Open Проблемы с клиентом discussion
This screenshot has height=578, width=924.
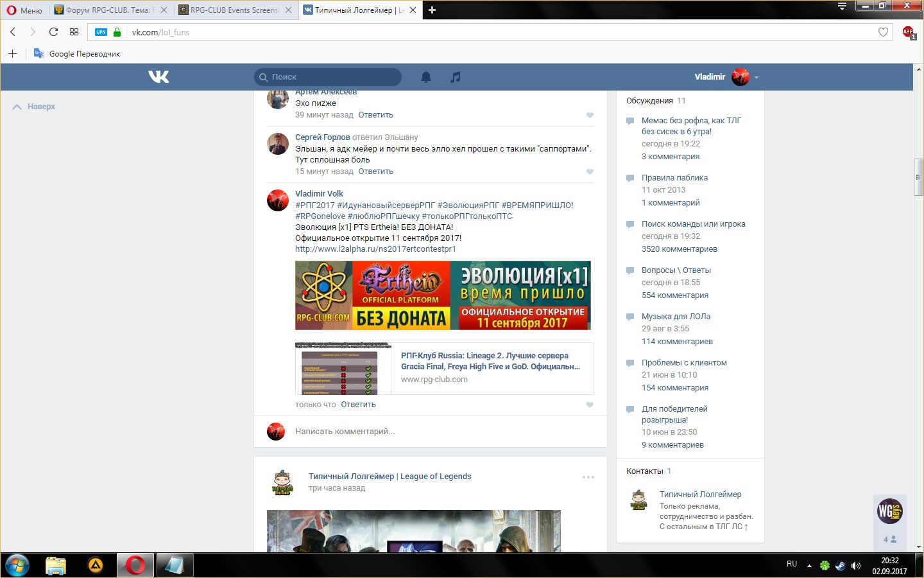point(684,363)
